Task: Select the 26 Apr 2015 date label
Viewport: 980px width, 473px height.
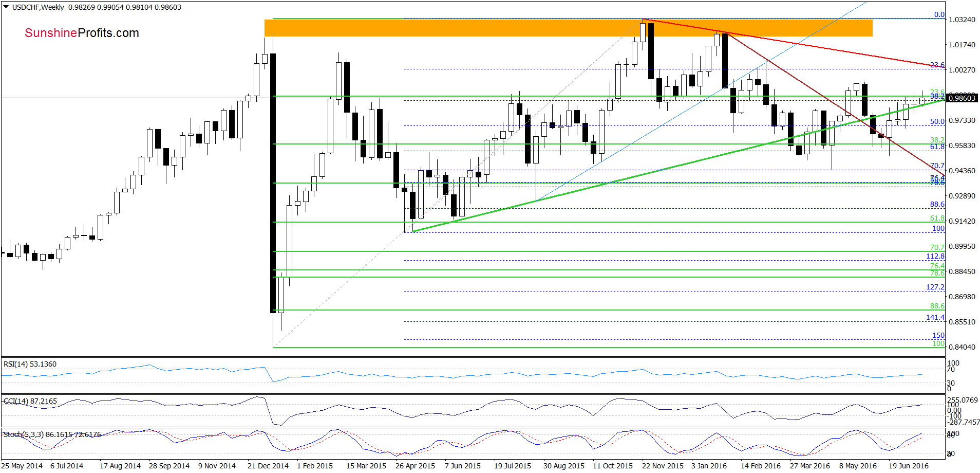Action: (415, 466)
